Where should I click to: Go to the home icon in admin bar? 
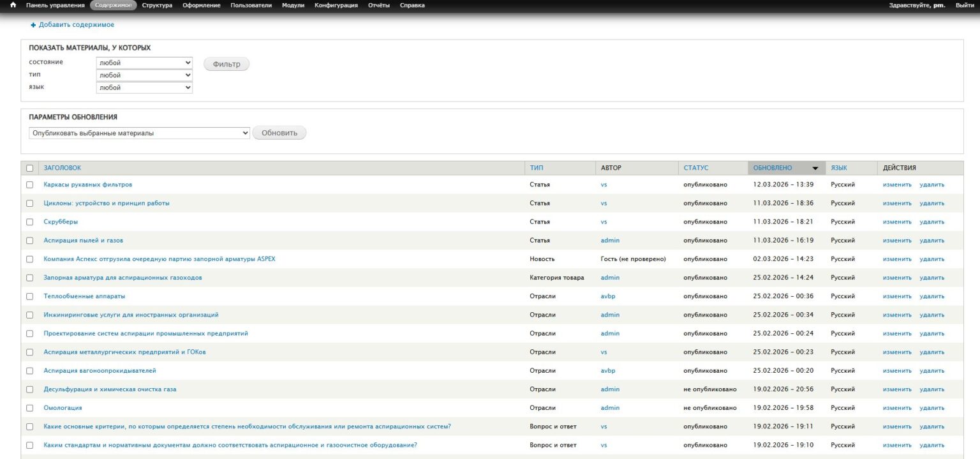[13, 5]
